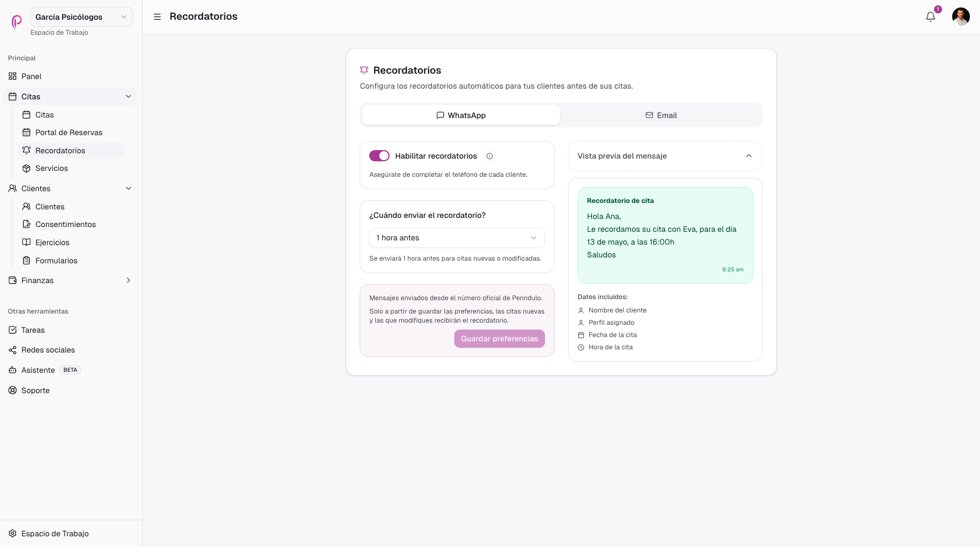Open the 1 hora antes dropdown

pyautogui.click(x=457, y=238)
